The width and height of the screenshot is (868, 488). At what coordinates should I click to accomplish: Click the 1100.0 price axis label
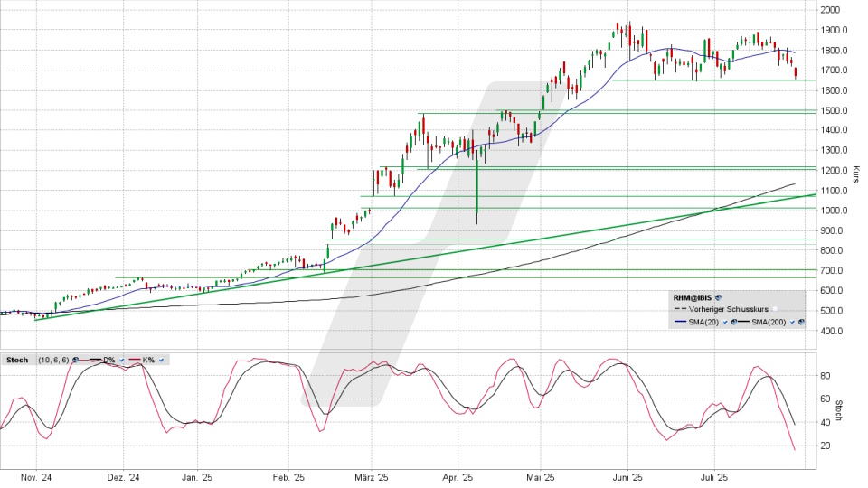click(x=834, y=191)
